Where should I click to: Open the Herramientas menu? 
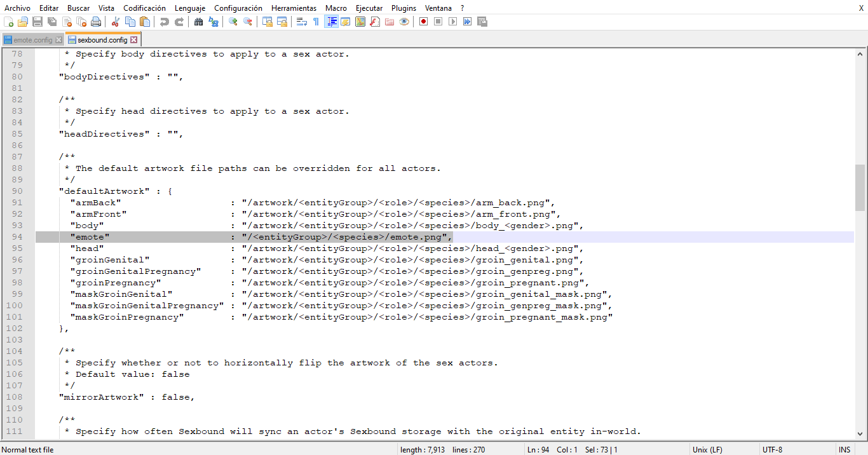pyautogui.click(x=294, y=8)
